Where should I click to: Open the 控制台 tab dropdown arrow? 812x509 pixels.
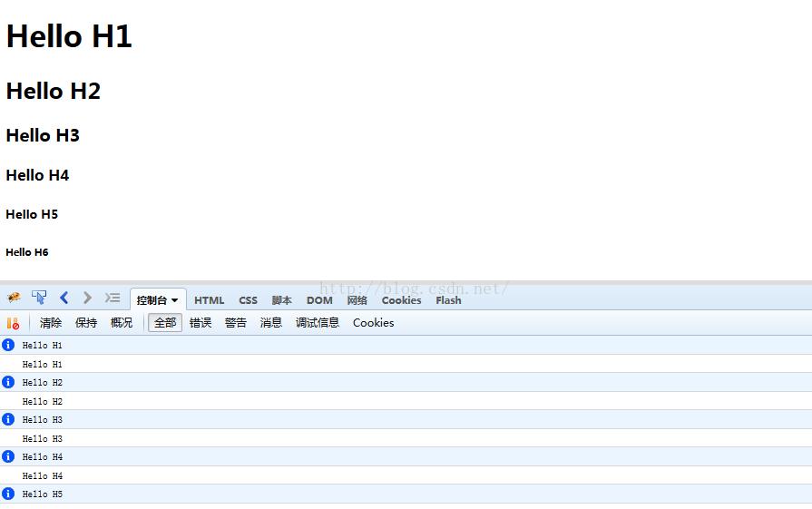(175, 300)
